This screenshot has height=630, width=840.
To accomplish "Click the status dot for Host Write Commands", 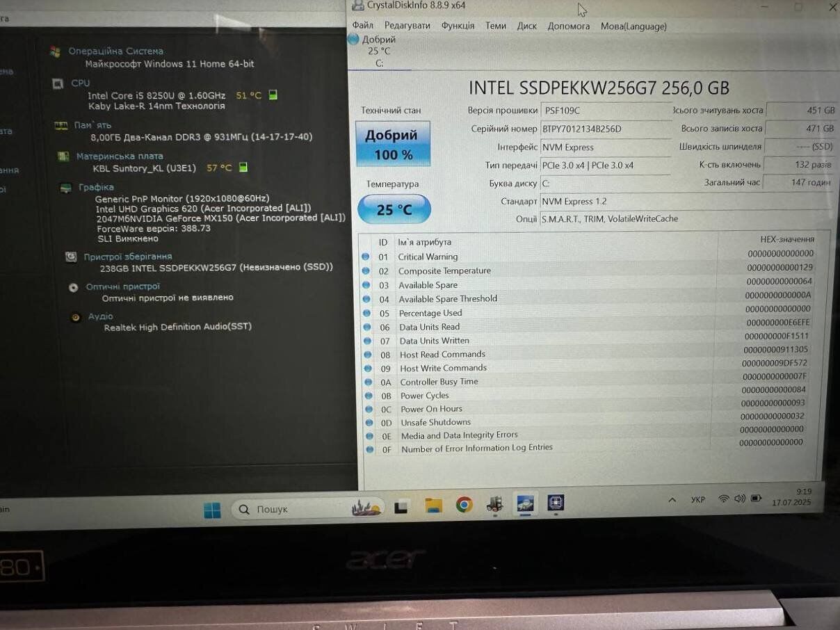I will click(368, 368).
